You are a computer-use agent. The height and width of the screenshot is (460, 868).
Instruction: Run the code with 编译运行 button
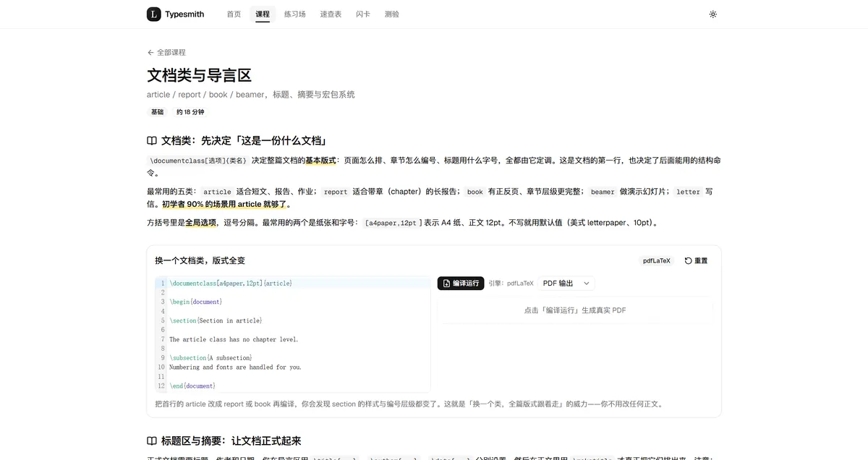pyautogui.click(x=461, y=284)
